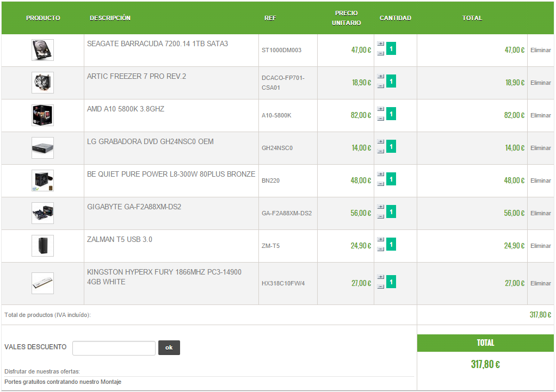556x392 pixels.
Task: Click reference HX318C10FW/4
Action: point(283,284)
